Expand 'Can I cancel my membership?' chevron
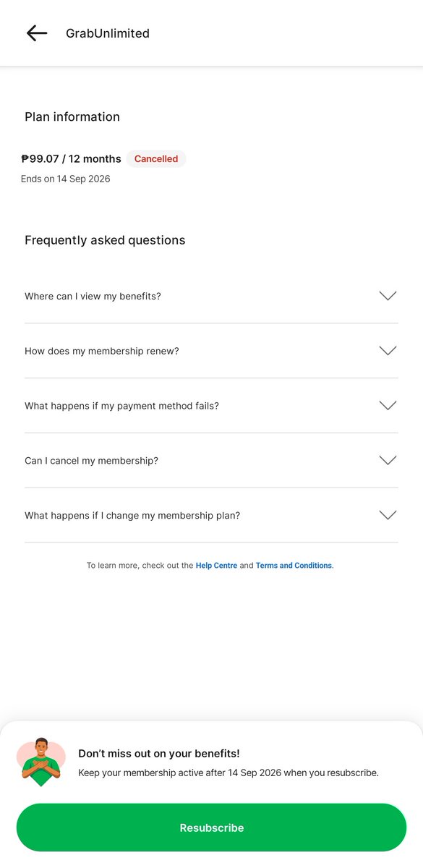The image size is (423, 868). click(x=388, y=461)
